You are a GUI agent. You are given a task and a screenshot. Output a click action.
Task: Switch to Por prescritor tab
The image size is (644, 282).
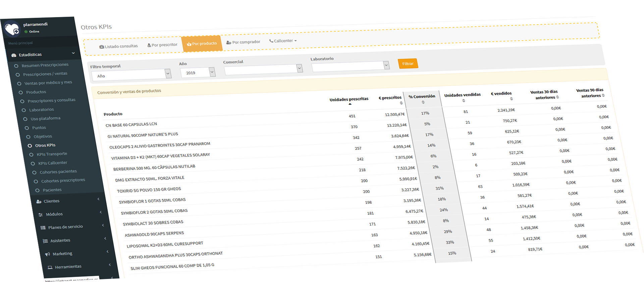click(162, 45)
